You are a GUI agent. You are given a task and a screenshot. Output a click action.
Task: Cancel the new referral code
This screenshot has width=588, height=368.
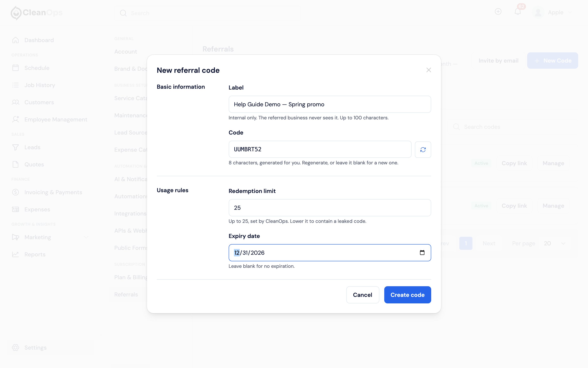tap(363, 295)
